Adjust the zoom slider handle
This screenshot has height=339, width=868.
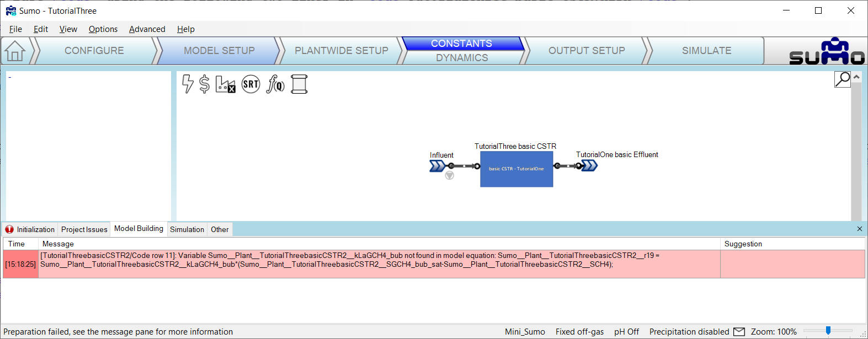(828, 331)
